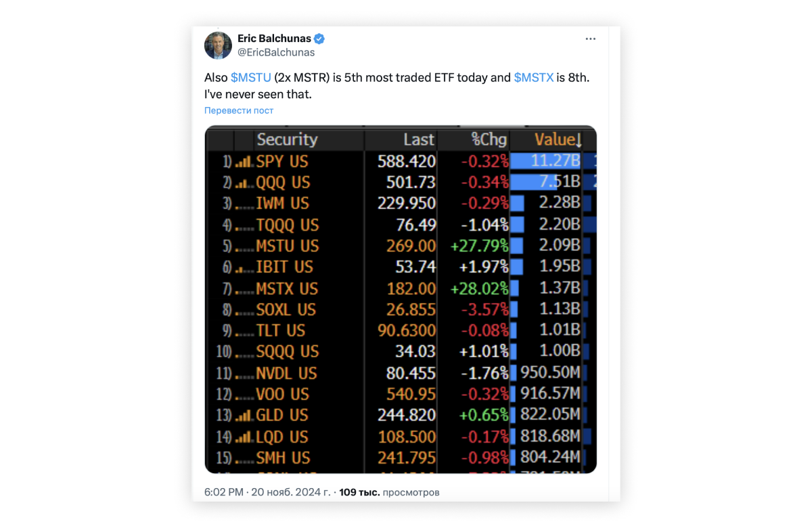The width and height of the screenshot is (812, 528).
Task: Click the tweet timestamp 6:02 PM
Action: [x=223, y=492]
